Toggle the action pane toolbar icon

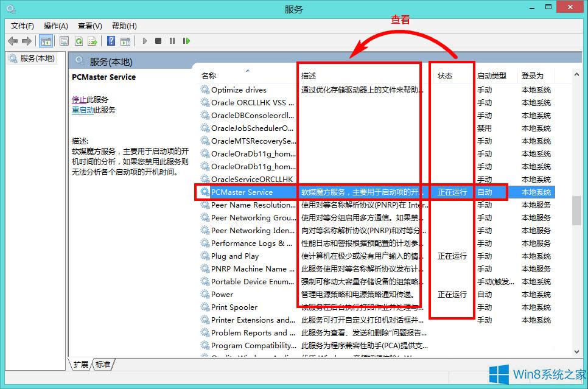pos(125,41)
